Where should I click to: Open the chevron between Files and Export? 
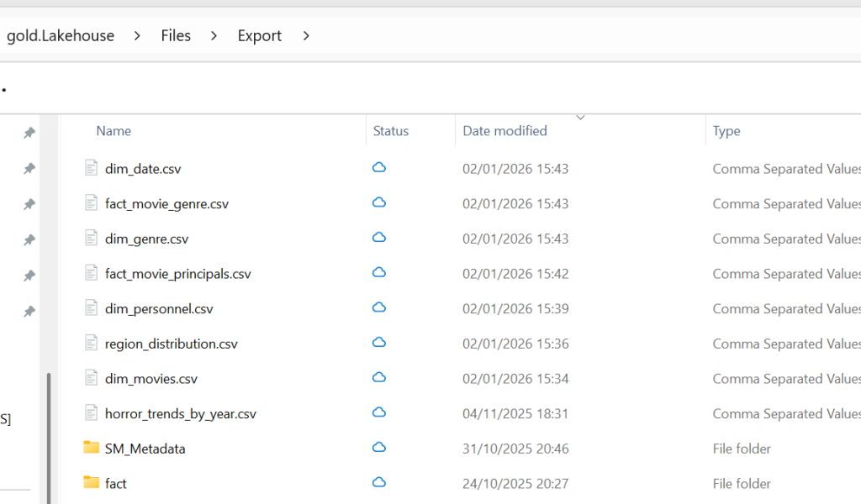coord(214,36)
